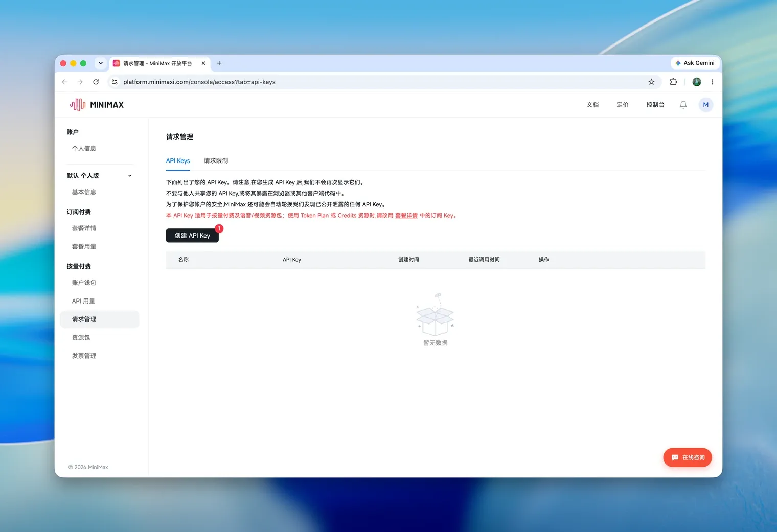Open 基本信息 in the sidebar
777x532 pixels.
pos(84,192)
